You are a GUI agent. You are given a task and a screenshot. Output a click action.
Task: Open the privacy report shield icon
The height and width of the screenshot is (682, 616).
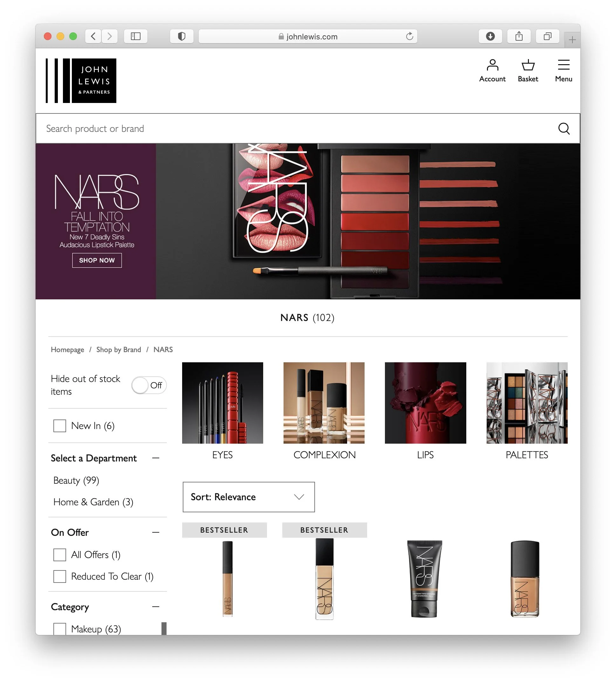(x=181, y=36)
